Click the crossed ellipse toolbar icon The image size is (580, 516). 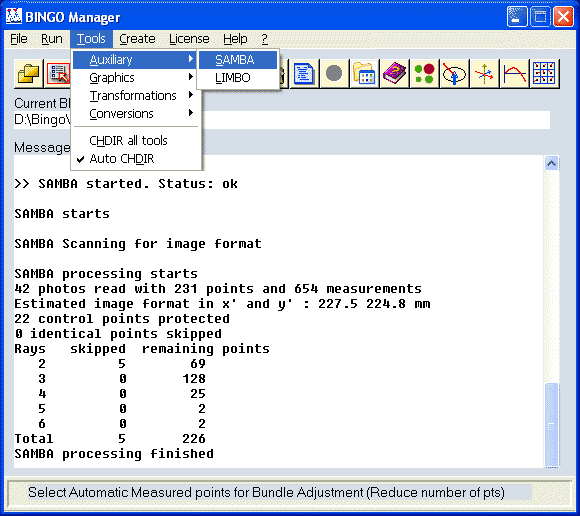point(454,74)
